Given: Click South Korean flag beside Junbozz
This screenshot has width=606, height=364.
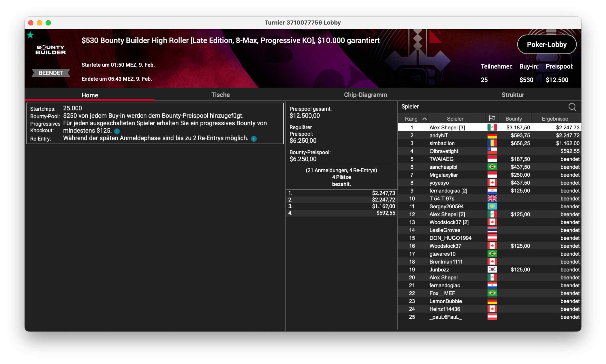Looking at the screenshot, I should (x=492, y=269).
